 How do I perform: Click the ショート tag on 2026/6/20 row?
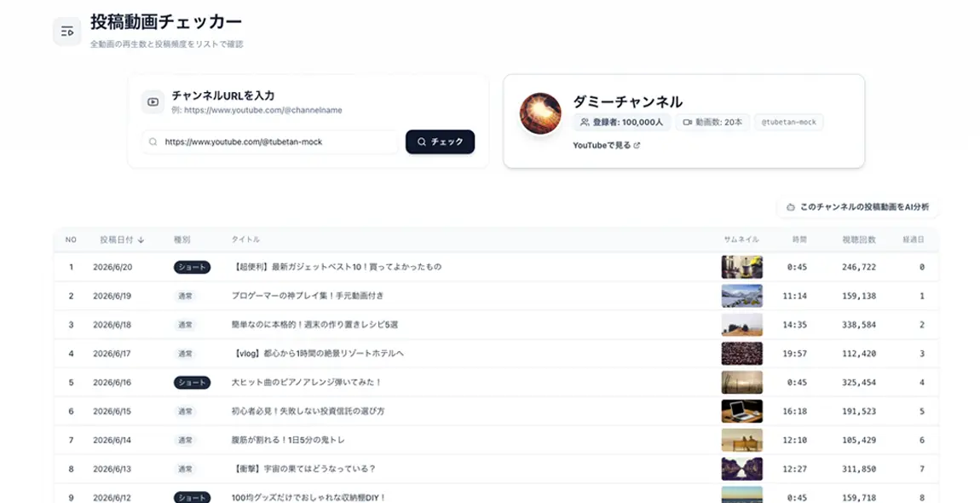click(192, 267)
